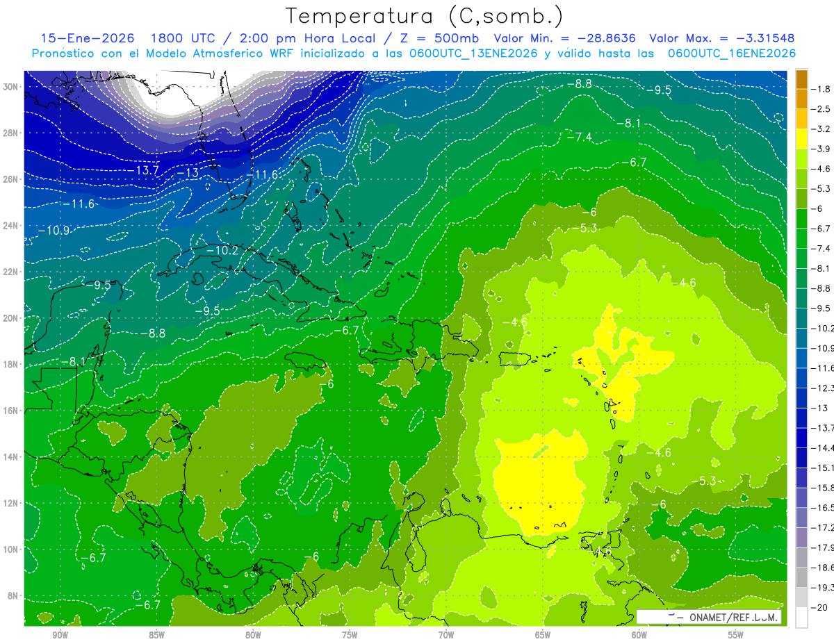Click the '10N' latitude axis label

point(11,549)
